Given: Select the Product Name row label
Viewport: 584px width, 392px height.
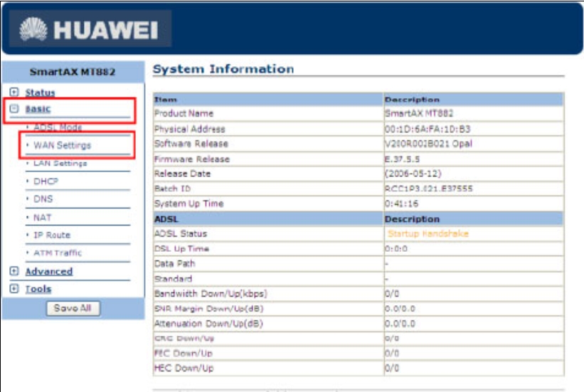Looking at the screenshot, I should coord(184,114).
